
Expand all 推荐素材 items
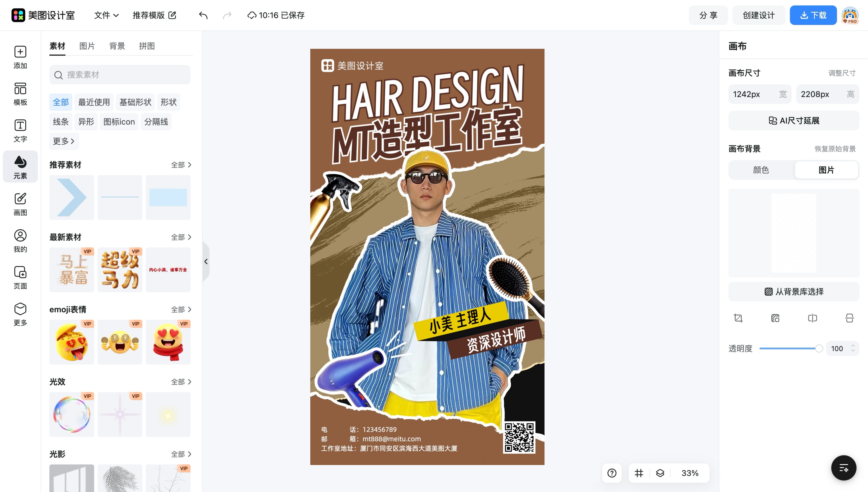[x=181, y=165]
